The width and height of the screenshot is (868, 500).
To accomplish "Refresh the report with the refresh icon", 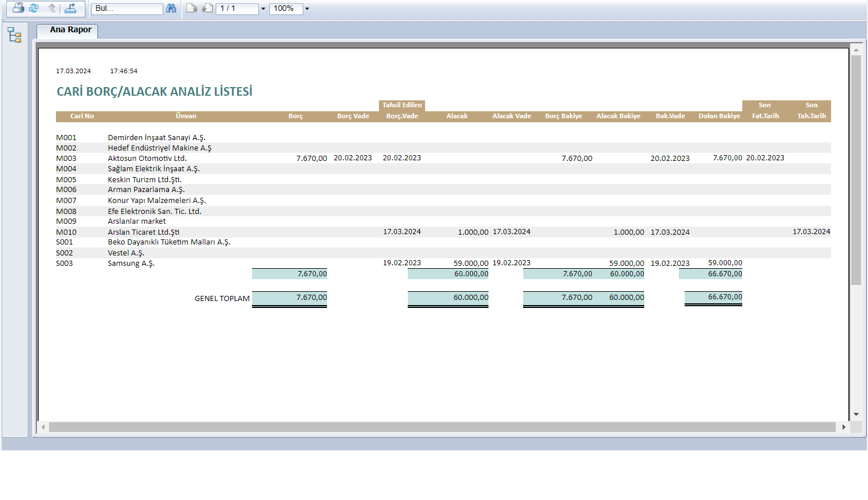I will coord(34,8).
